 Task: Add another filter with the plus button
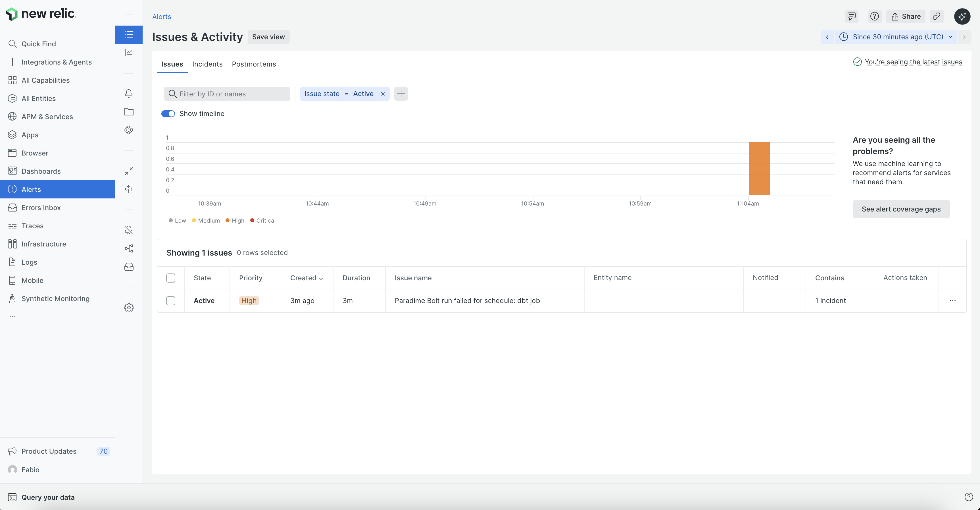click(401, 94)
